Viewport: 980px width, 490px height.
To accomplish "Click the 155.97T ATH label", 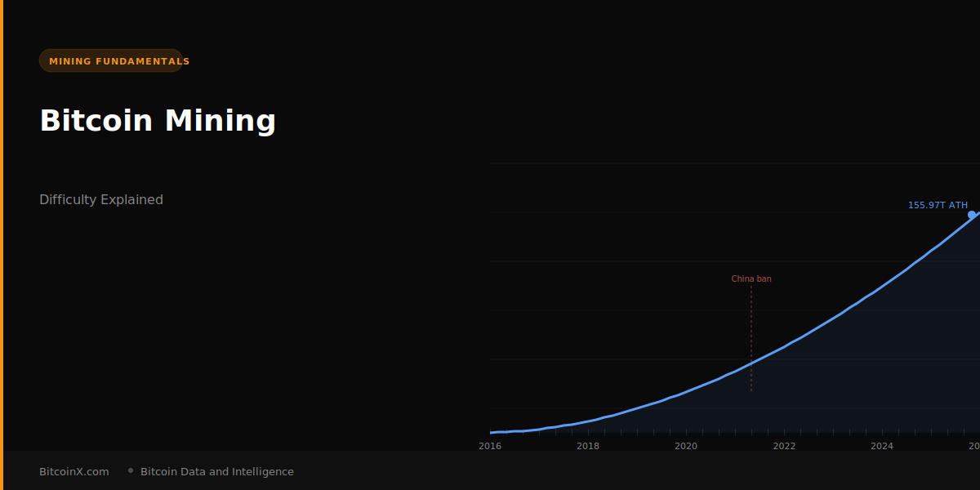I will tap(938, 206).
